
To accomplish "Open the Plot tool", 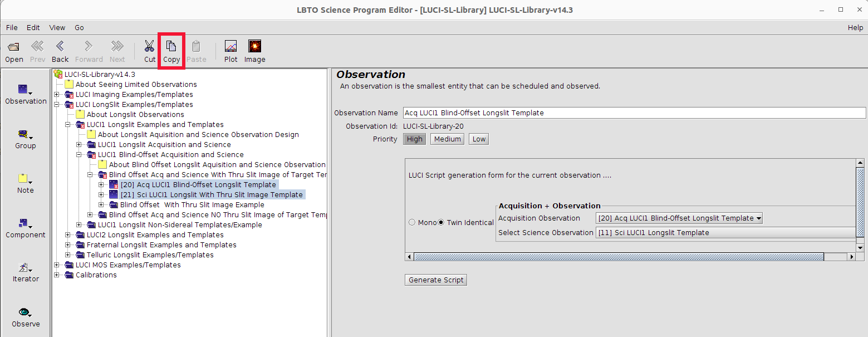I will [x=231, y=47].
